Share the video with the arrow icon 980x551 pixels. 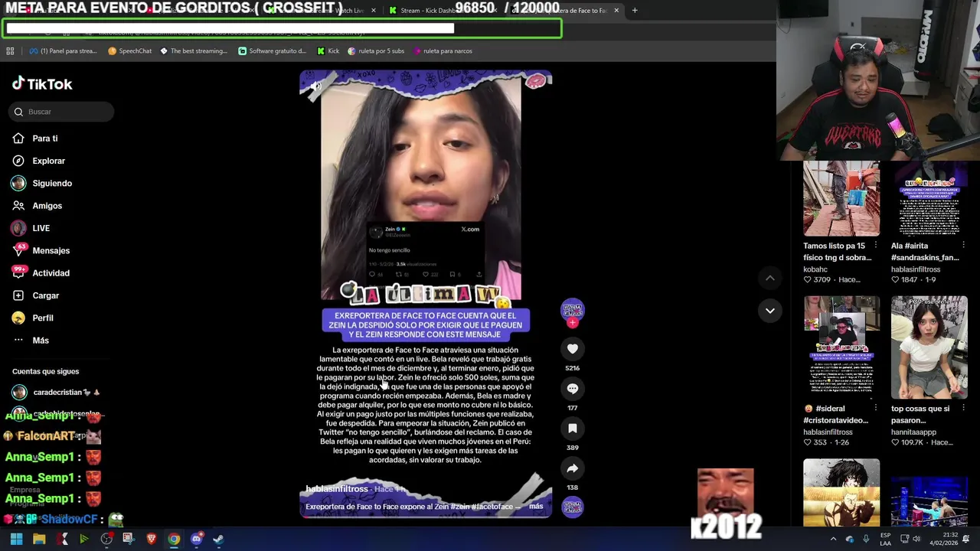tap(572, 468)
